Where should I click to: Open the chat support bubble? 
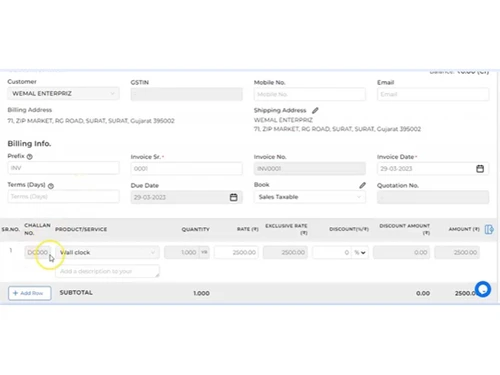tap(483, 289)
